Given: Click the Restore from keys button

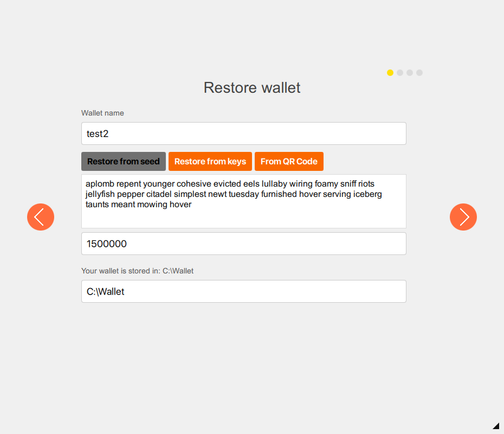Looking at the screenshot, I should coord(210,161).
